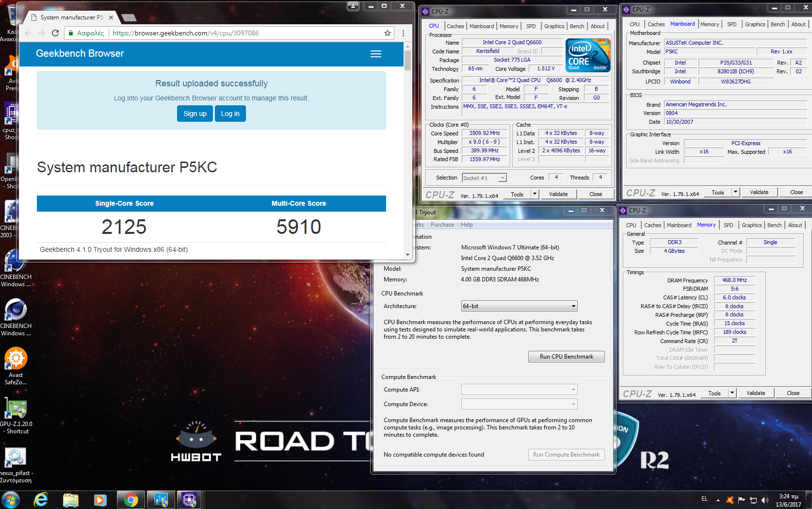Open GPU-Z 1.20.0 desktop shortcut
Viewport: 812px width, 509px height.
[16, 415]
